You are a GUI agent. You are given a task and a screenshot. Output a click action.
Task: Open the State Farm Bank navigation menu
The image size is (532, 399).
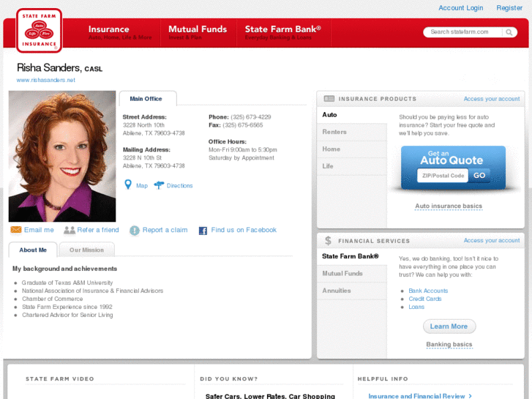[x=283, y=33]
